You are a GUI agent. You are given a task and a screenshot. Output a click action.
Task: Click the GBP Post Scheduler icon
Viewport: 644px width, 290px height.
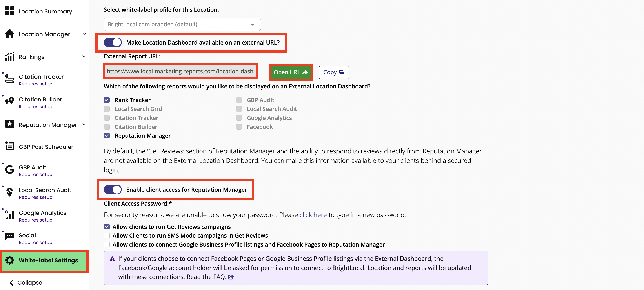9,146
